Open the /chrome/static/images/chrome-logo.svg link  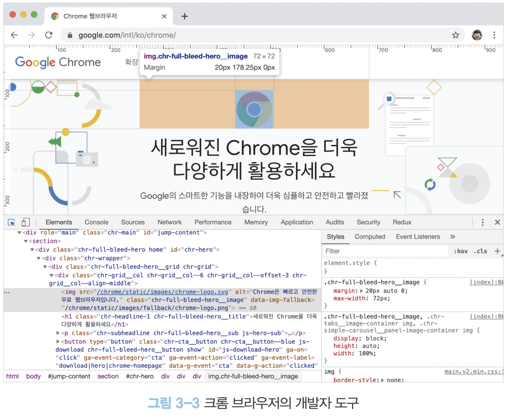pos(163,292)
